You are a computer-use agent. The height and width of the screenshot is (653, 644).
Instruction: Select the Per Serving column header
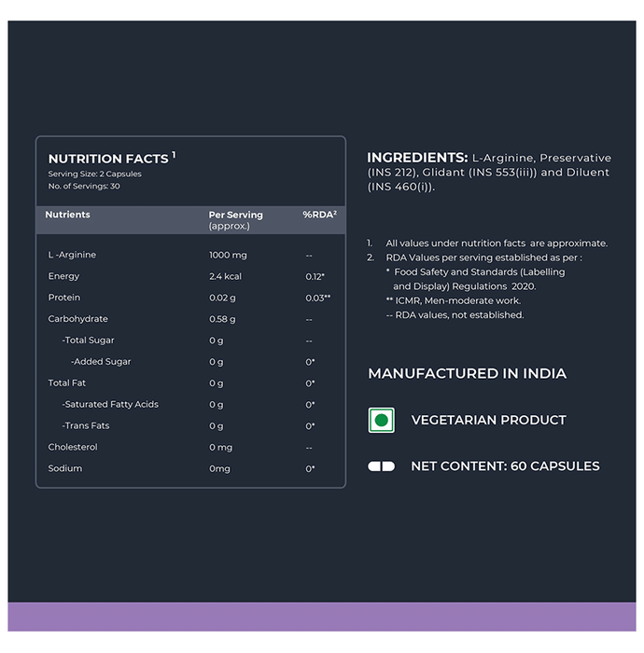coord(235,215)
